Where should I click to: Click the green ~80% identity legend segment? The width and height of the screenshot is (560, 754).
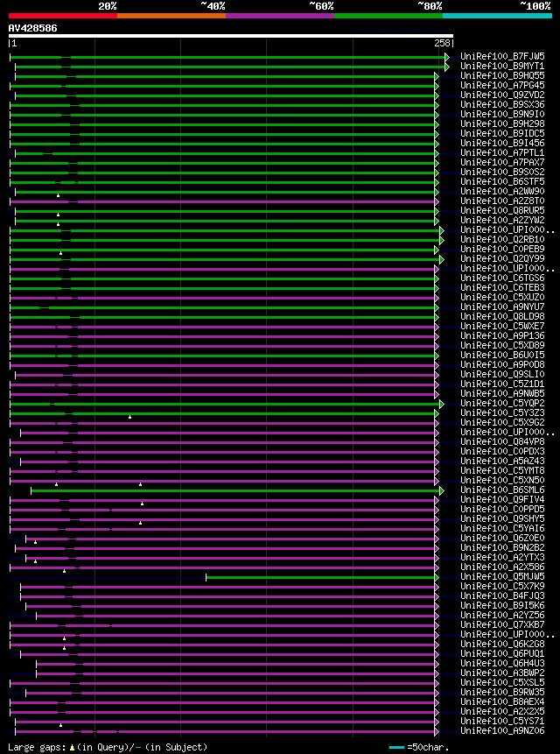pyautogui.click(x=388, y=16)
